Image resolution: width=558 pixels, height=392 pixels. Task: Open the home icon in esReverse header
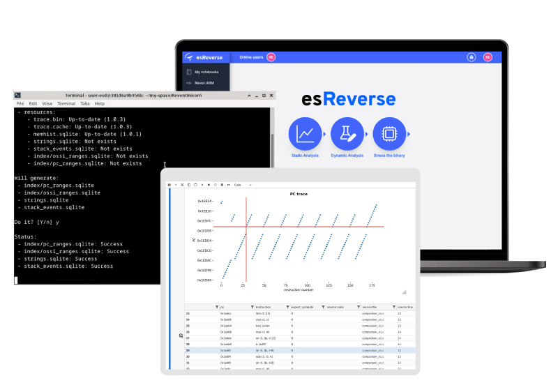tap(472, 57)
